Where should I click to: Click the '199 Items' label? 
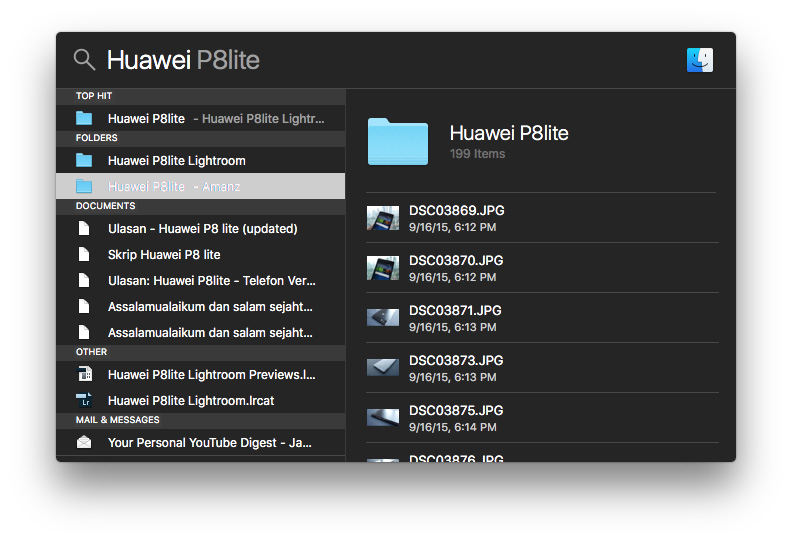pos(477,154)
